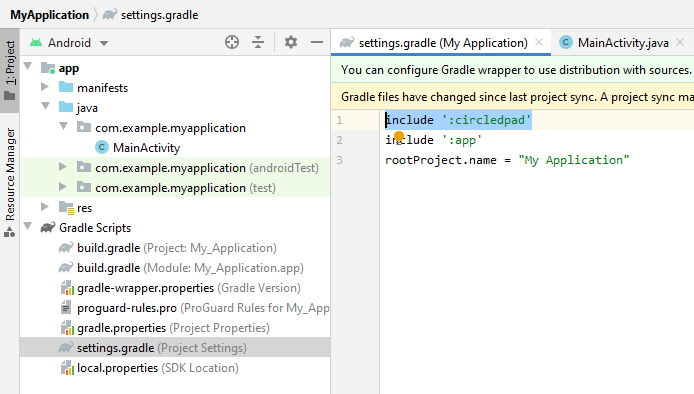Click the Resource Manager sidebar icon
The width and height of the screenshot is (694, 394).
click(10, 232)
